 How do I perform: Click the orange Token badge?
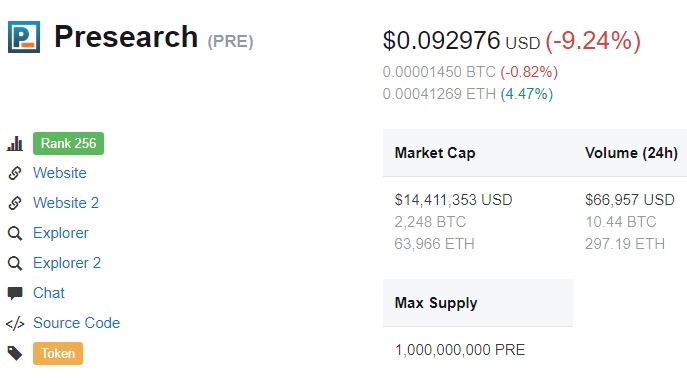click(x=58, y=353)
